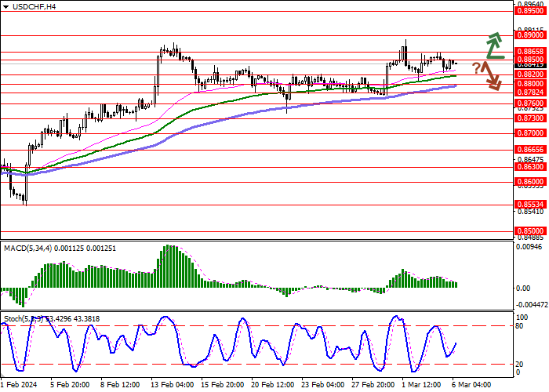Select the USDCHF,H4 chart title
This screenshot has width=549, height=392.
pyautogui.click(x=34, y=6)
